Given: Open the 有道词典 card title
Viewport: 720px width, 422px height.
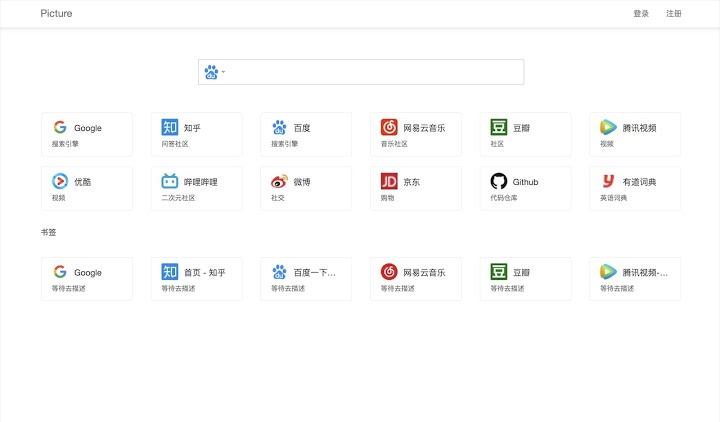Looking at the screenshot, I should [x=639, y=182].
